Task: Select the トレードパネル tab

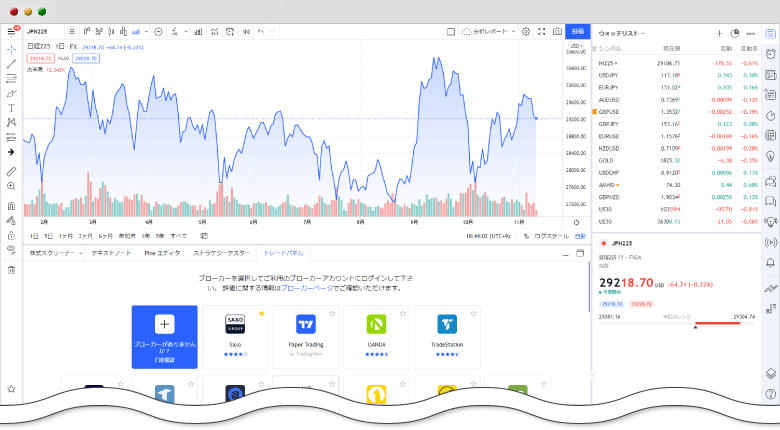Action: [284, 253]
